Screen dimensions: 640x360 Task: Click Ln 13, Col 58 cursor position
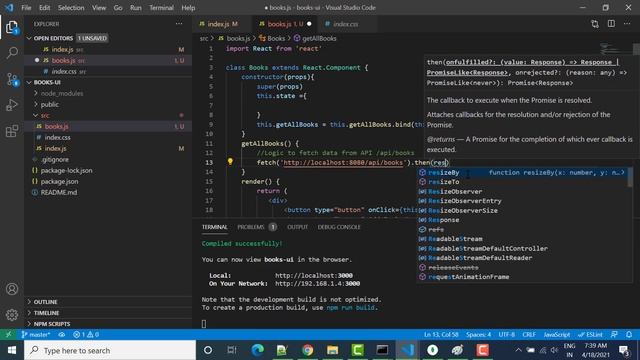[x=440, y=335]
